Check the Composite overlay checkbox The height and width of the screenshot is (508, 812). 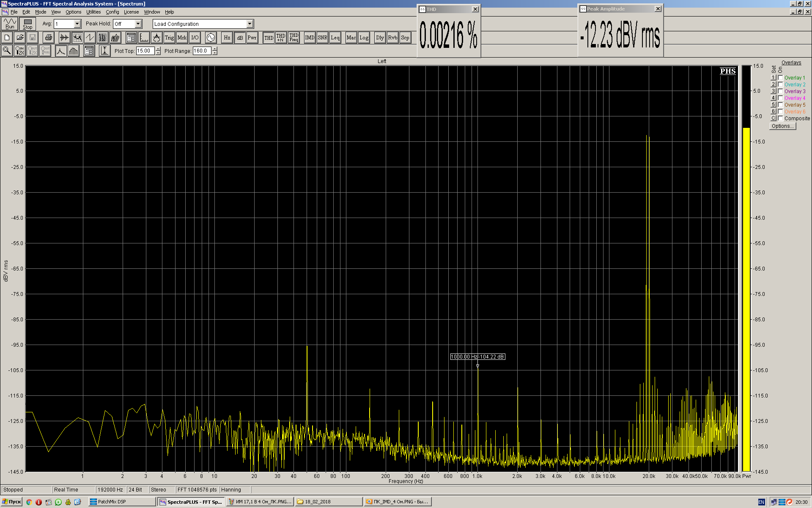(x=781, y=118)
